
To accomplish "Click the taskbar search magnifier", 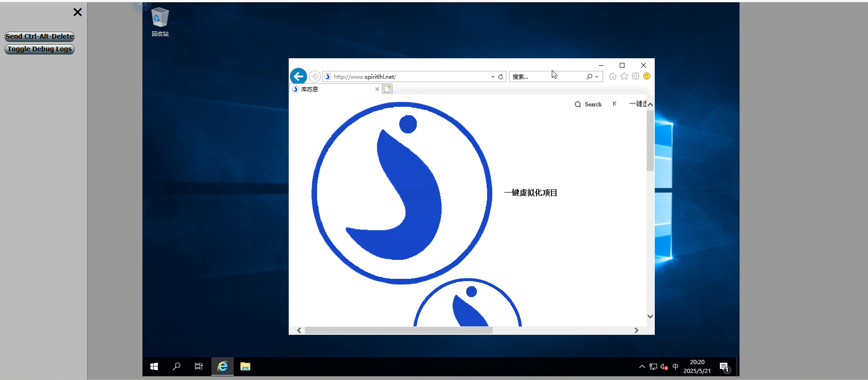I will 176,366.
